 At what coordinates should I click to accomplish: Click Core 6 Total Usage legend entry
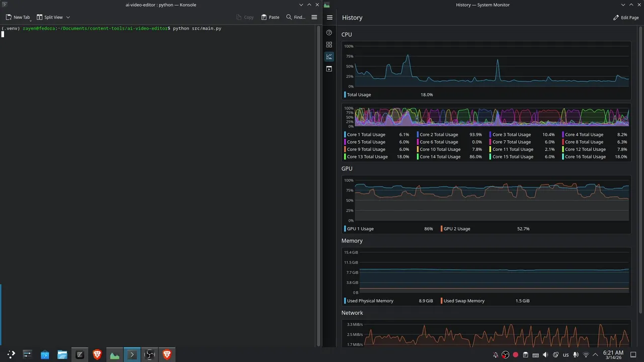[x=449, y=142]
